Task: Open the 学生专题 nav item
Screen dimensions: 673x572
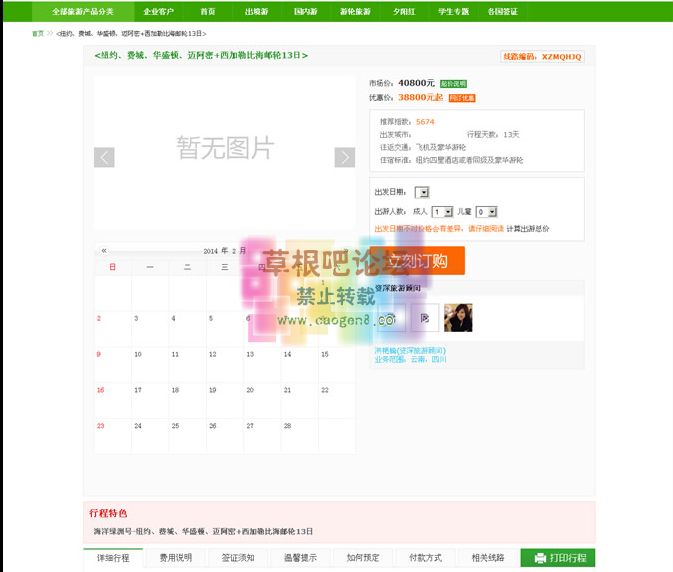Action: 453,12
